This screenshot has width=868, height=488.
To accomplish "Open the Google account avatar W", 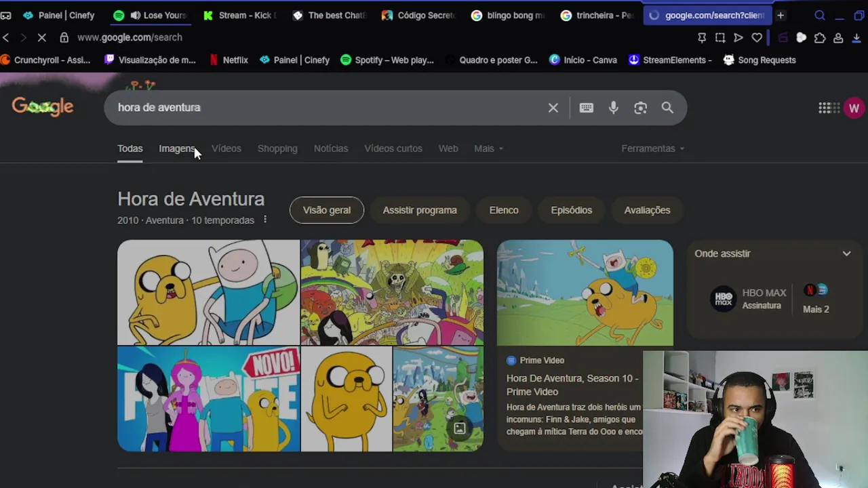I will click(854, 108).
